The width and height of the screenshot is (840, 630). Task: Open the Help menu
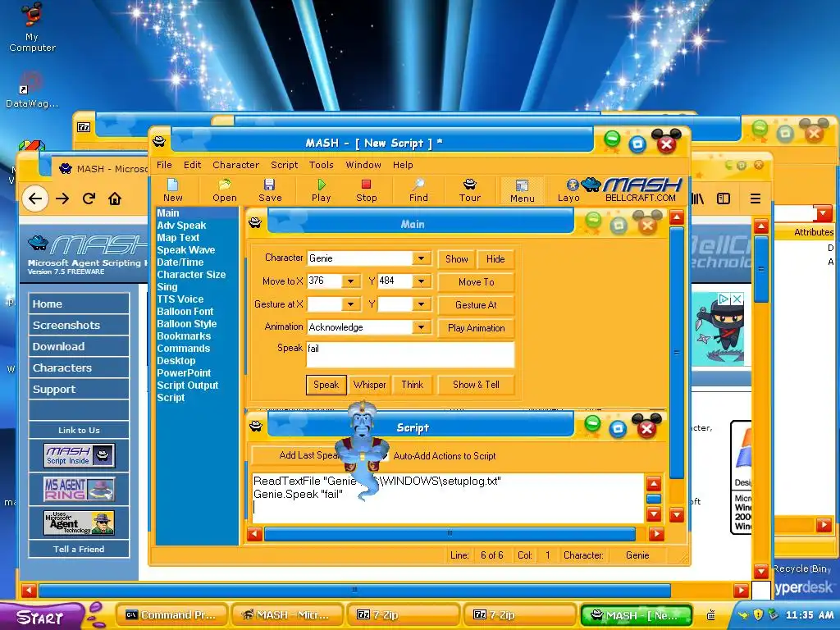(x=403, y=165)
